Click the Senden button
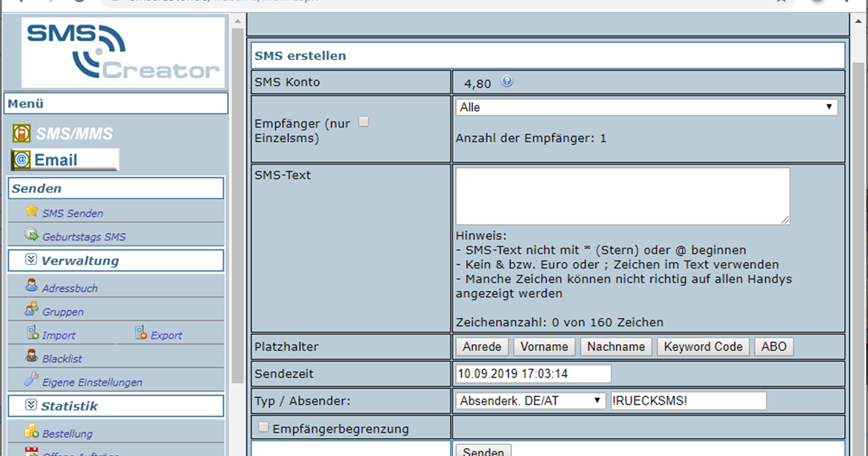 click(x=482, y=451)
